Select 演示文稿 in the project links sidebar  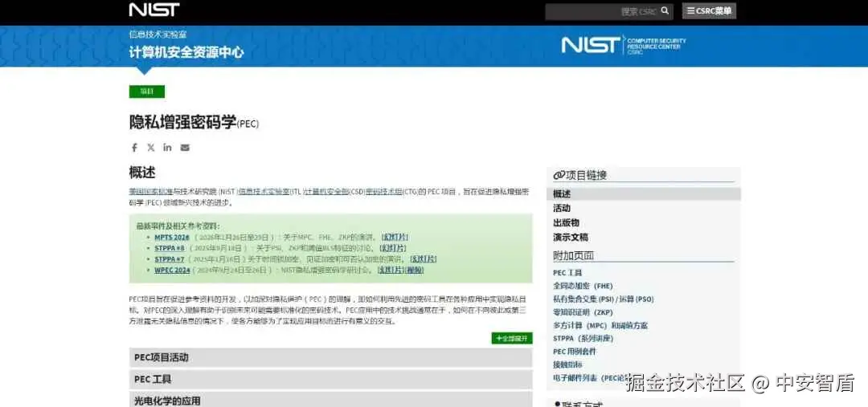point(571,238)
